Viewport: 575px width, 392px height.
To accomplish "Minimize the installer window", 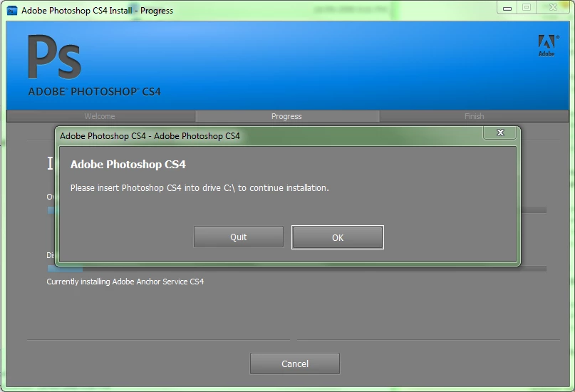I will [507, 8].
